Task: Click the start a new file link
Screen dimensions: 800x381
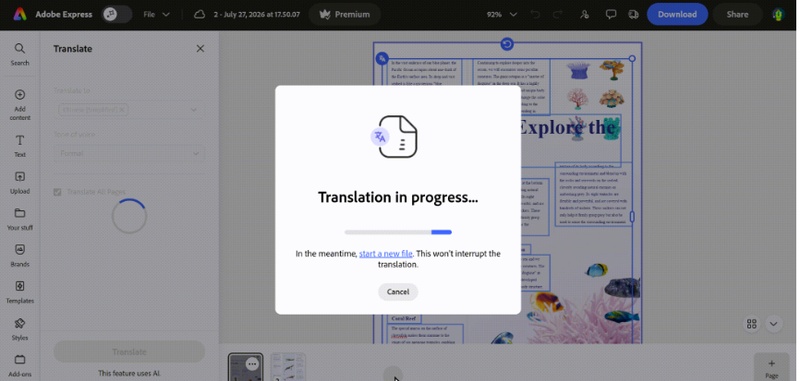Action: pos(386,253)
